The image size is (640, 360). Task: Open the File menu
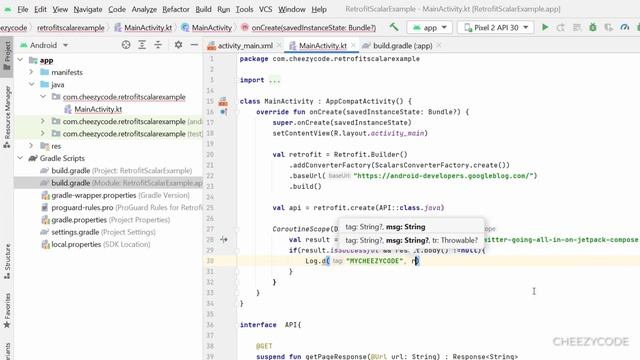pos(22,9)
